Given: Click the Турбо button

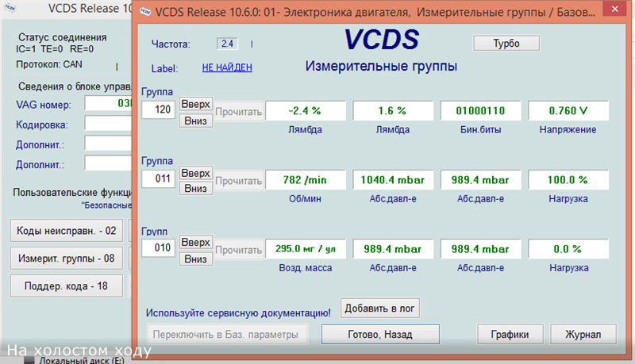Looking at the screenshot, I should pos(506,44).
